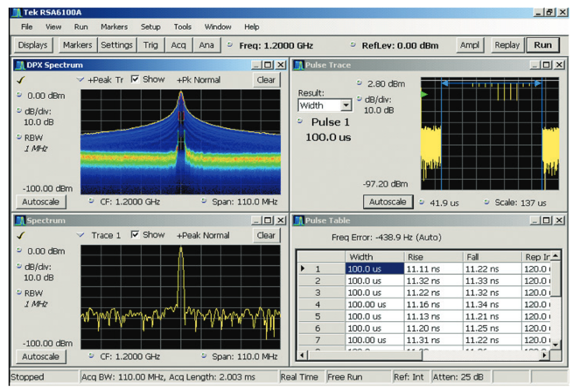
Task: Expand the +Peak Tr trace selector arrow
Action: (81, 80)
